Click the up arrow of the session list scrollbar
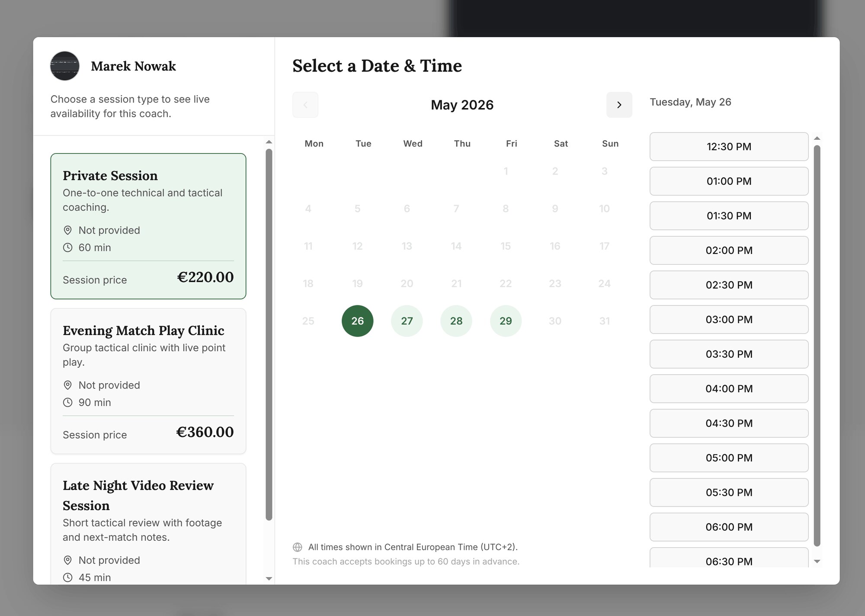The height and width of the screenshot is (616, 865). pyautogui.click(x=269, y=142)
